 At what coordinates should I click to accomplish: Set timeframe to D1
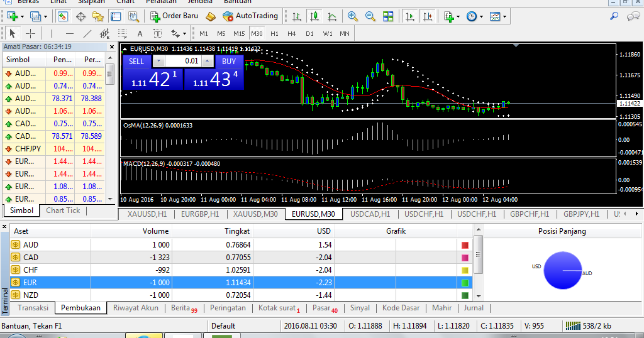click(x=309, y=34)
